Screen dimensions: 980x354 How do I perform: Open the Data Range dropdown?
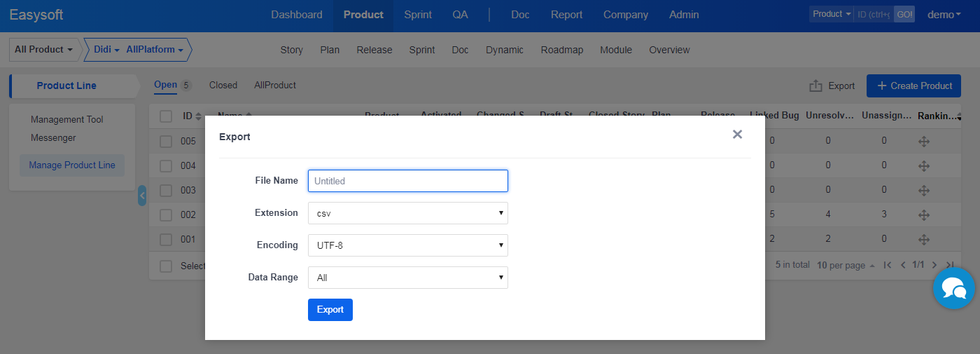click(407, 278)
